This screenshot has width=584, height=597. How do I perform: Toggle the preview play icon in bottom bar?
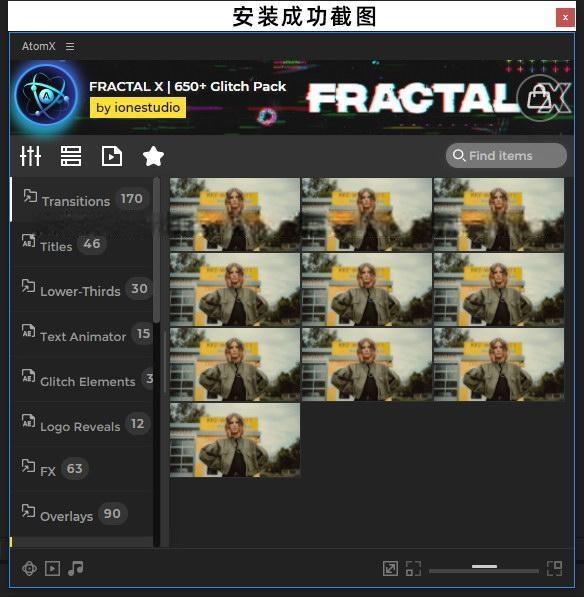(x=52, y=568)
